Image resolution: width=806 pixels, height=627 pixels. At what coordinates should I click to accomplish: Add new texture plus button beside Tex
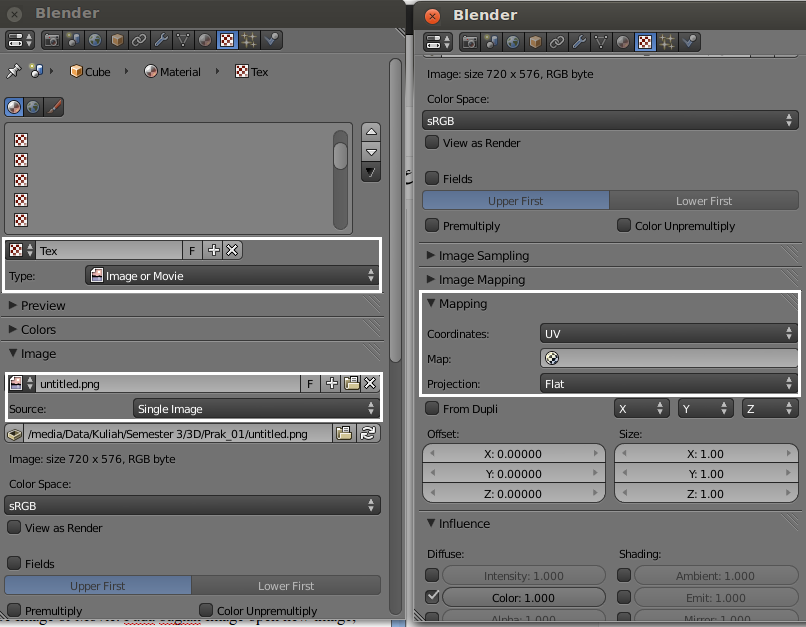(213, 250)
